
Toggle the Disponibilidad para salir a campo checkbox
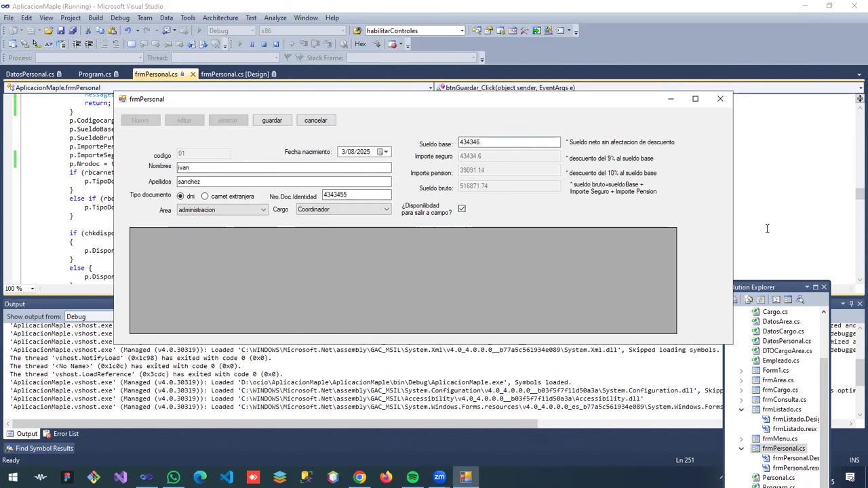coord(462,209)
